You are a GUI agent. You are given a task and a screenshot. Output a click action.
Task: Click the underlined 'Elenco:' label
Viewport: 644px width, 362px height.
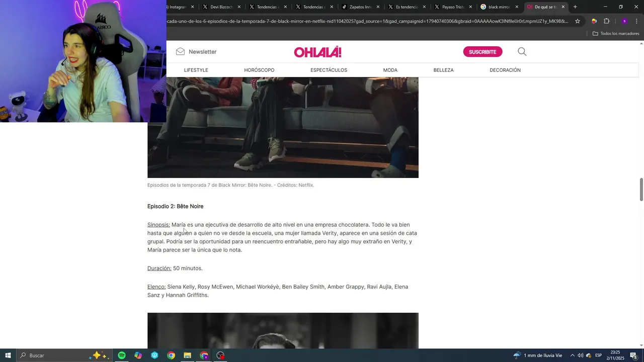(156, 287)
